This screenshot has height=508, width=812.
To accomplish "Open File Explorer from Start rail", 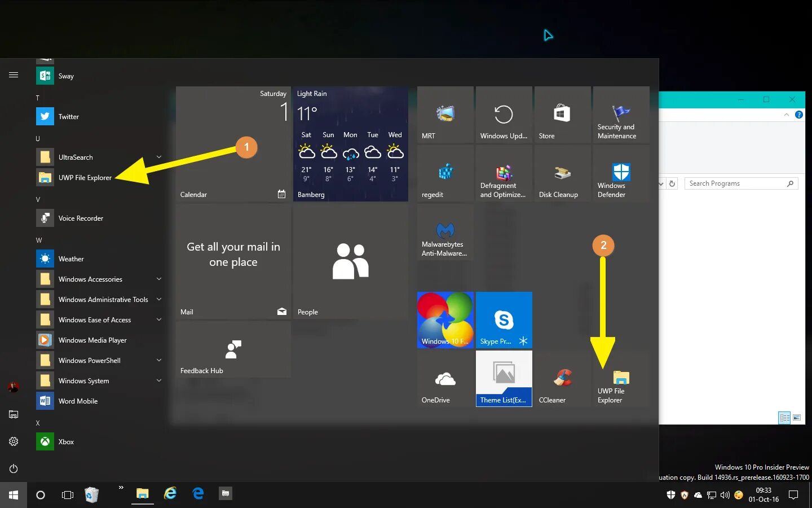I will click(14, 414).
